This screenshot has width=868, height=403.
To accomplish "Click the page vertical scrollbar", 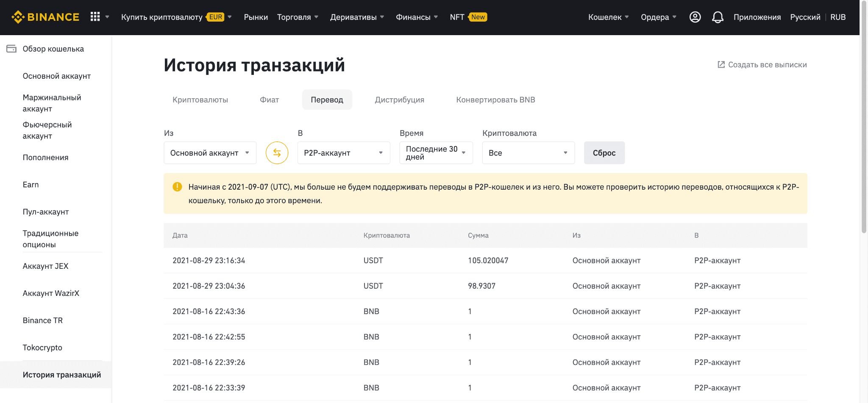I will point(864,127).
